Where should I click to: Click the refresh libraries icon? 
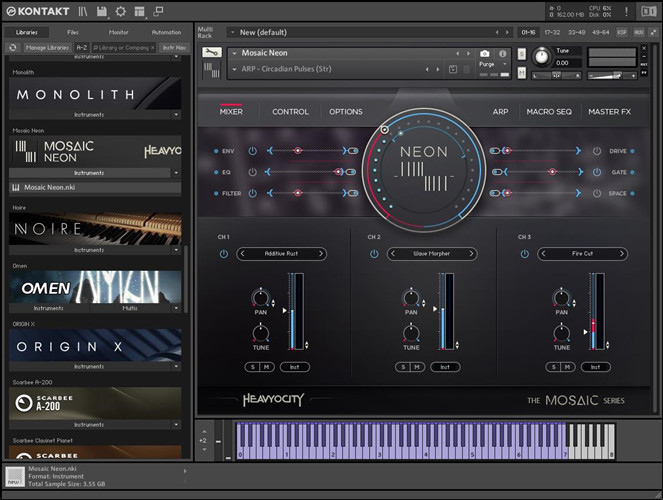coord(13,48)
